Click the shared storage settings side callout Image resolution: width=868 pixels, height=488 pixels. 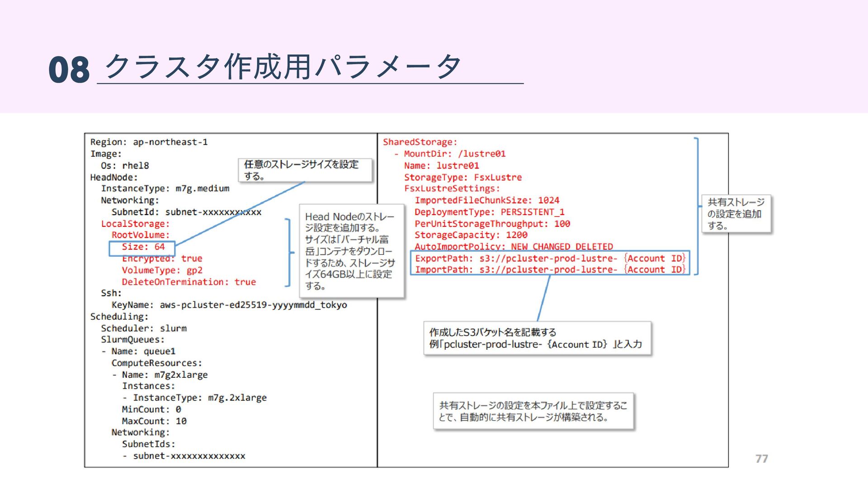click(736, 214)
